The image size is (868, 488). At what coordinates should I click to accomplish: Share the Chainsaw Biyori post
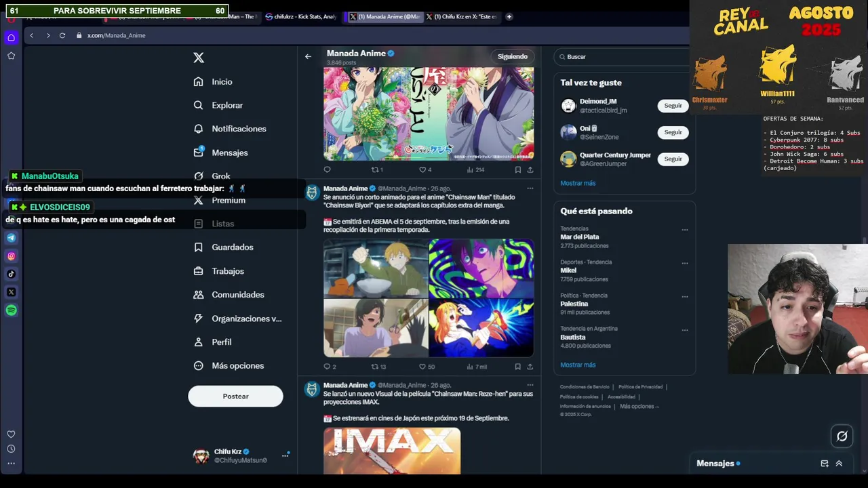pos(530,367)
